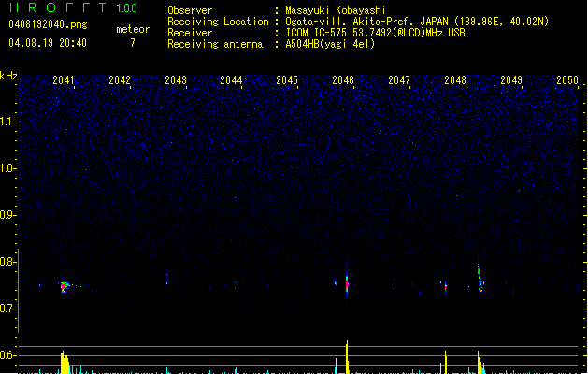The image size is (588, 374).
Task: Click the A504HB(yagi 4el) antenna text
Action: pyautogui.click(x=330, y=44)
